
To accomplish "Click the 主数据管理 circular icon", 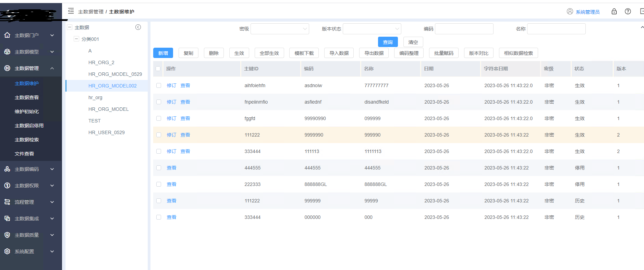I will 7,68.
